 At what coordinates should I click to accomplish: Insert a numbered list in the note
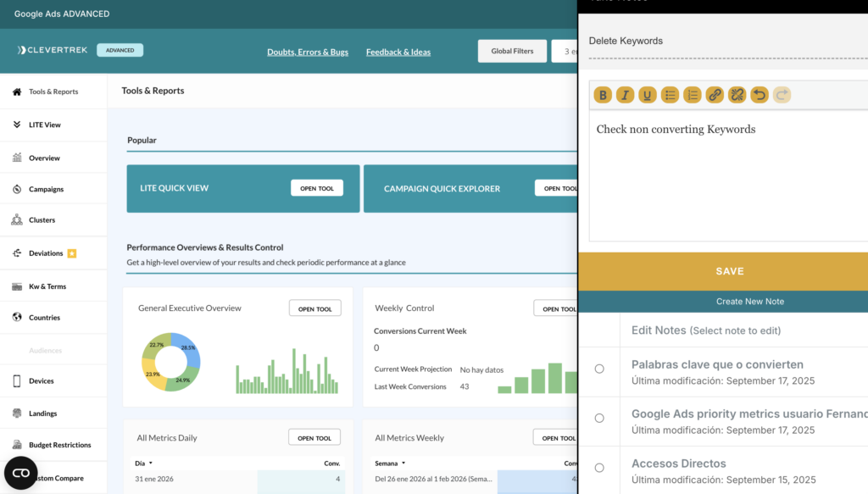[693, 95]
